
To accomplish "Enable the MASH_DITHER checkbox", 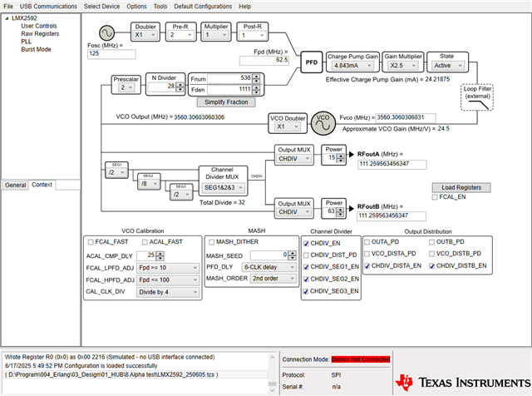I will (x=212, y=242).
